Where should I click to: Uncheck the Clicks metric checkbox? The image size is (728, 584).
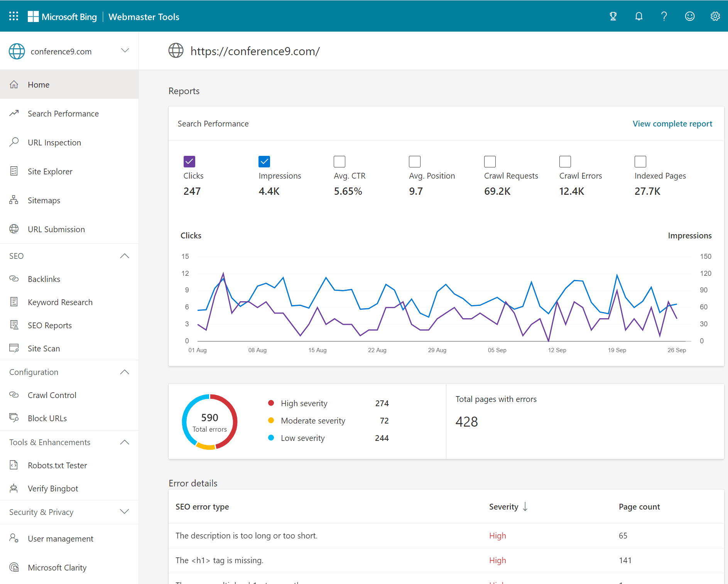[189, 161]
